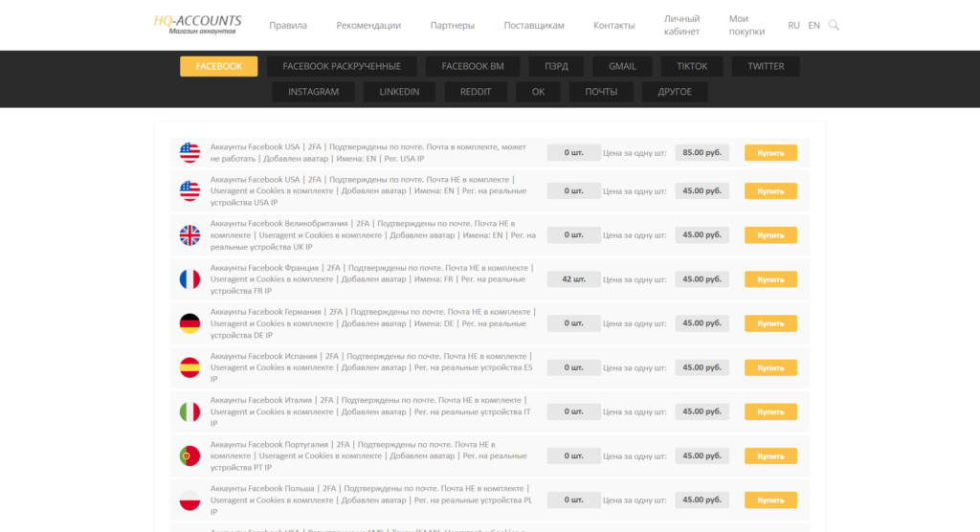Click the 85.00 руб. price
980x532 pixels.
click(702, 152)
